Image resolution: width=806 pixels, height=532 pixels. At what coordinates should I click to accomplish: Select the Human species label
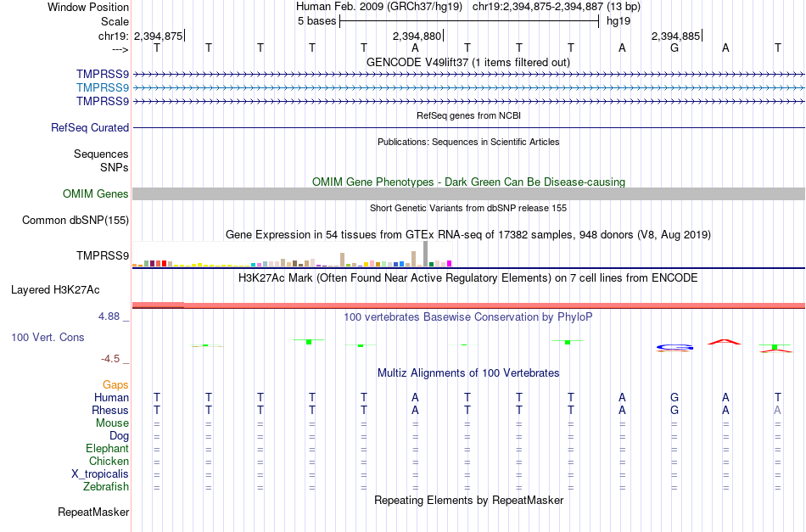pos(111,397)
